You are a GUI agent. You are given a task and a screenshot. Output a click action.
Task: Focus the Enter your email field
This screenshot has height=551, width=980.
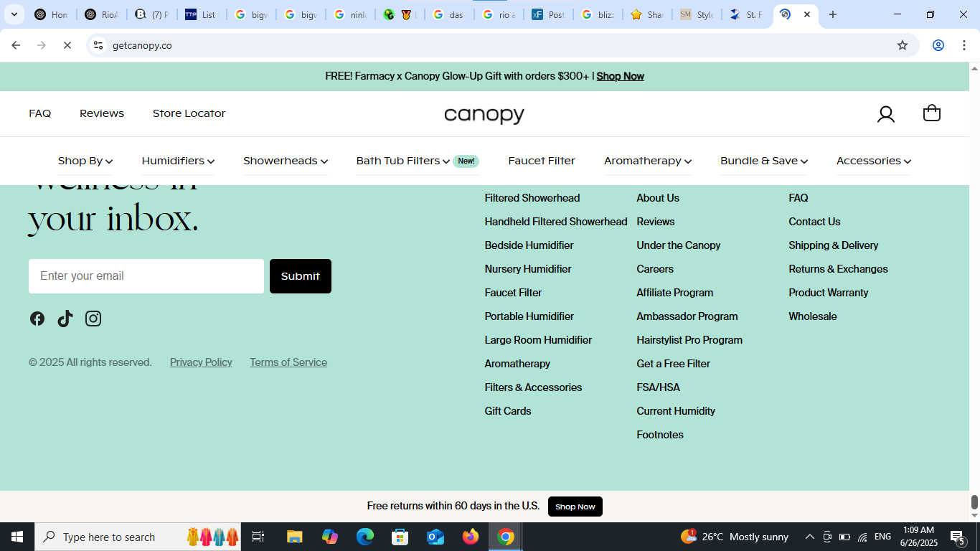(x=146, y=276)
